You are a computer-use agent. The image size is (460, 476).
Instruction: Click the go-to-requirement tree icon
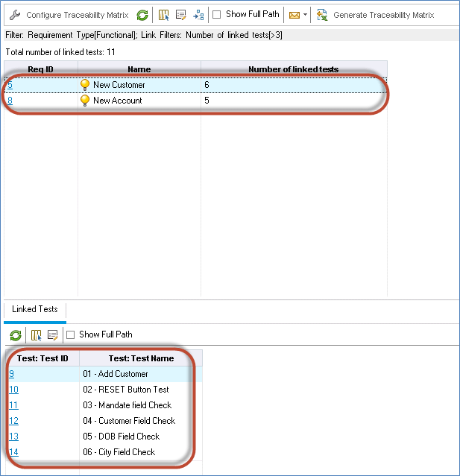pos(198,15)
